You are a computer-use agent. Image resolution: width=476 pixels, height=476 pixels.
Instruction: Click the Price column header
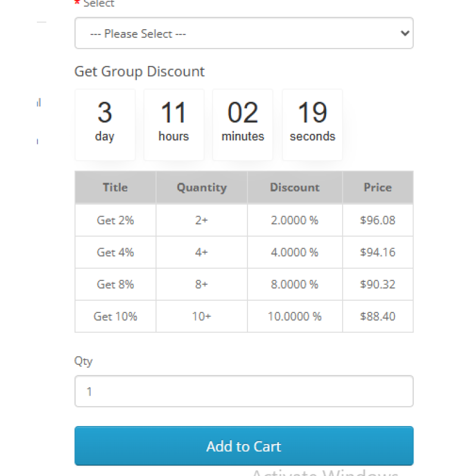pyautogui.click(x=378, y=187)
